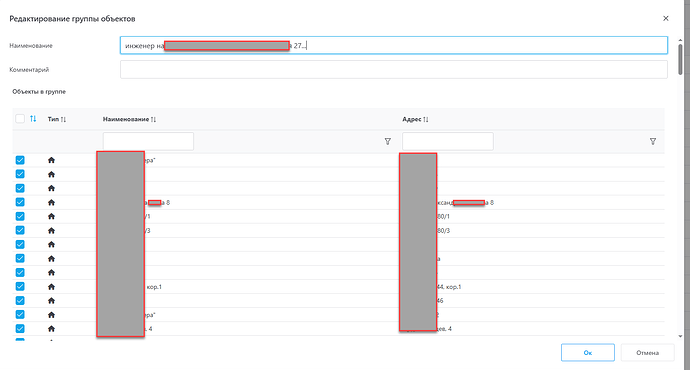Click the filter icon in Адрес column
The width and height of the screenshot is (690, 370).
(653, 141)
